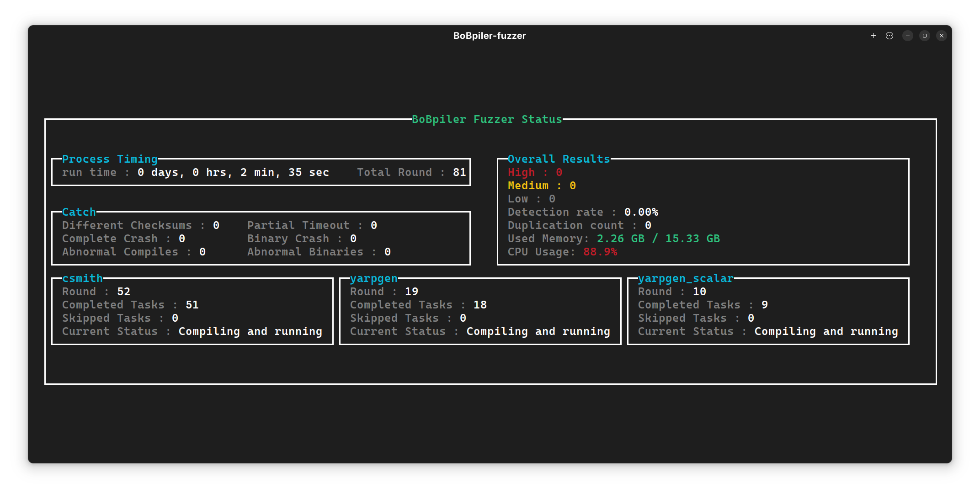The height and width of the screenshot is (494, 980).
Task: Select the Catch panel title
Action: 79,212
